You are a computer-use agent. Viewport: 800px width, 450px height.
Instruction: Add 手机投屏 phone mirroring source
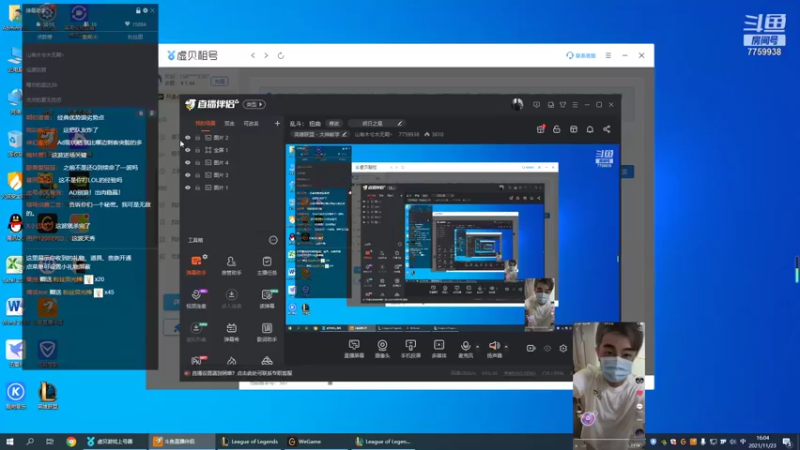tap(410, 348)
